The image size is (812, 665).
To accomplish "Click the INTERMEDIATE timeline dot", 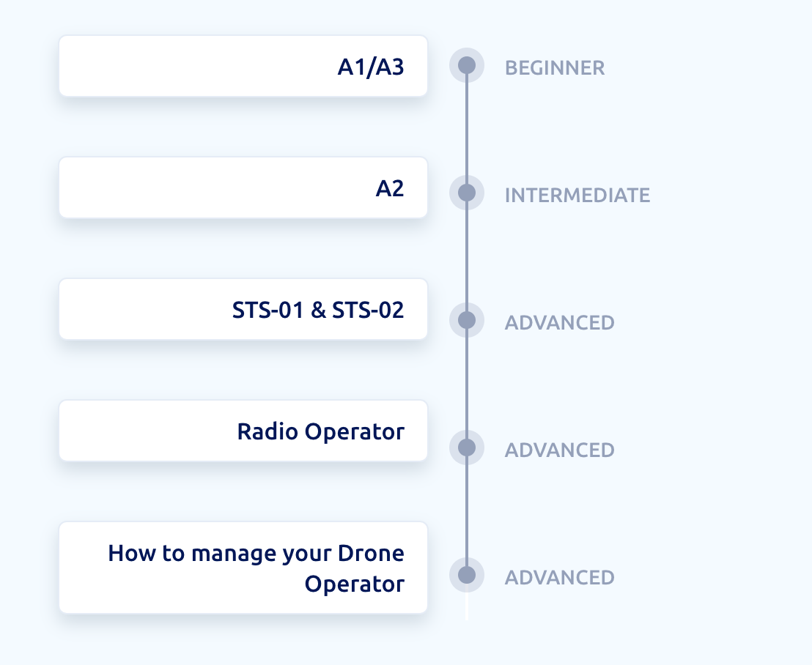I will tap(466, 193).
